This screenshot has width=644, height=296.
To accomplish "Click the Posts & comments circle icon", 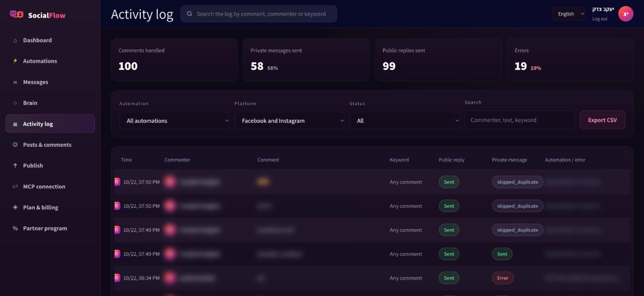I will point(15,145).
